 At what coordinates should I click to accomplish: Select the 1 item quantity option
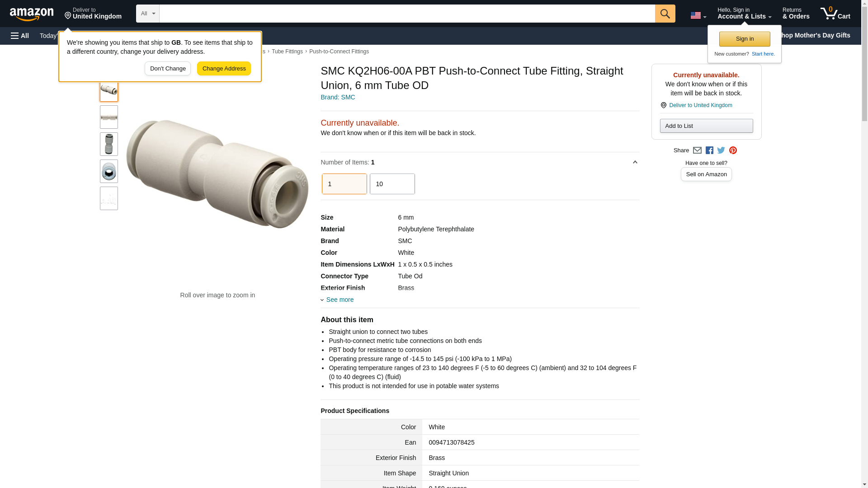[344, 184]
